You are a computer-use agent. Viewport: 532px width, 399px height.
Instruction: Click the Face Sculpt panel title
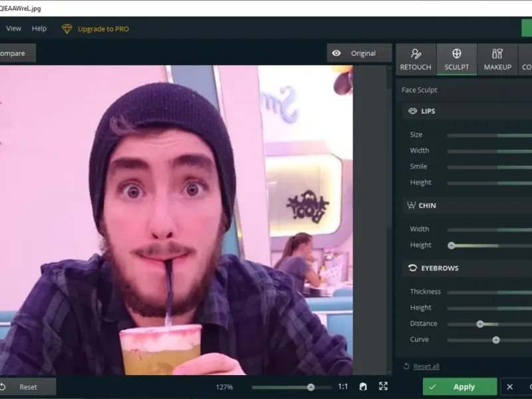[x=420, y=90]
